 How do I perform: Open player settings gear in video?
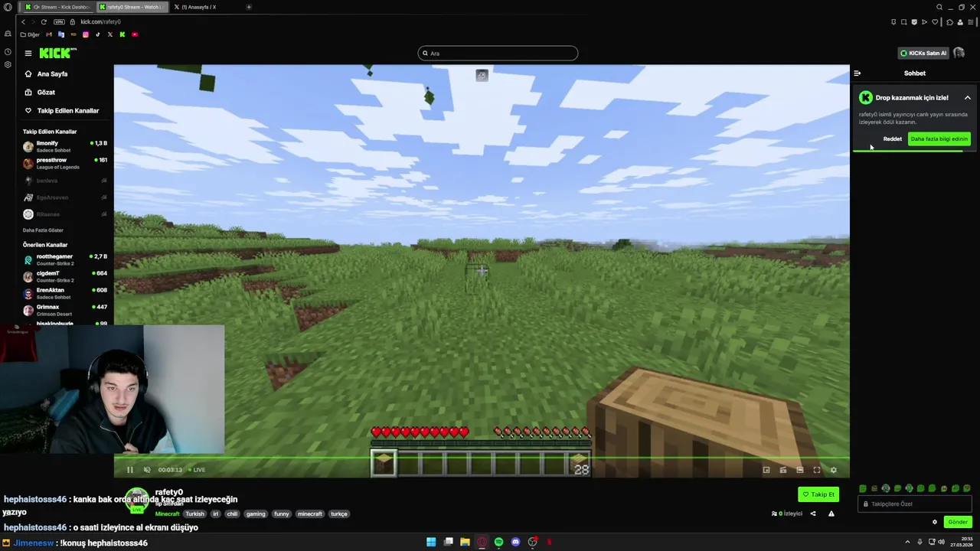point(834,470)
